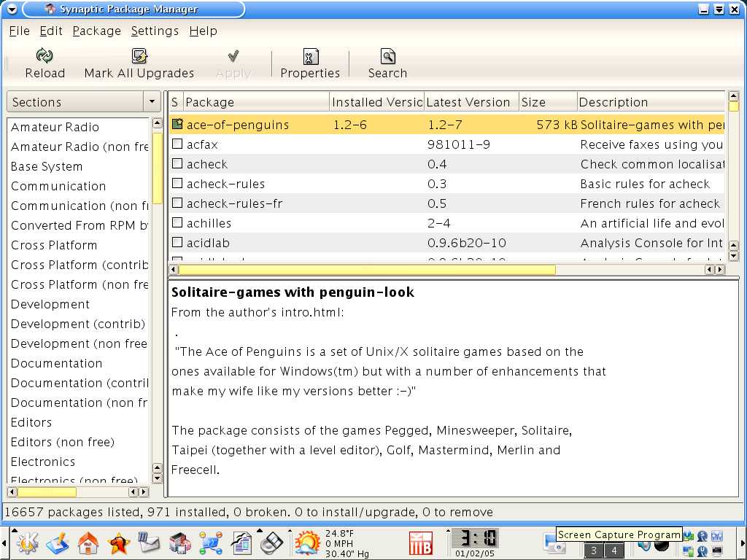
Task: Open the Package menu
Action: tap(96, 31)
